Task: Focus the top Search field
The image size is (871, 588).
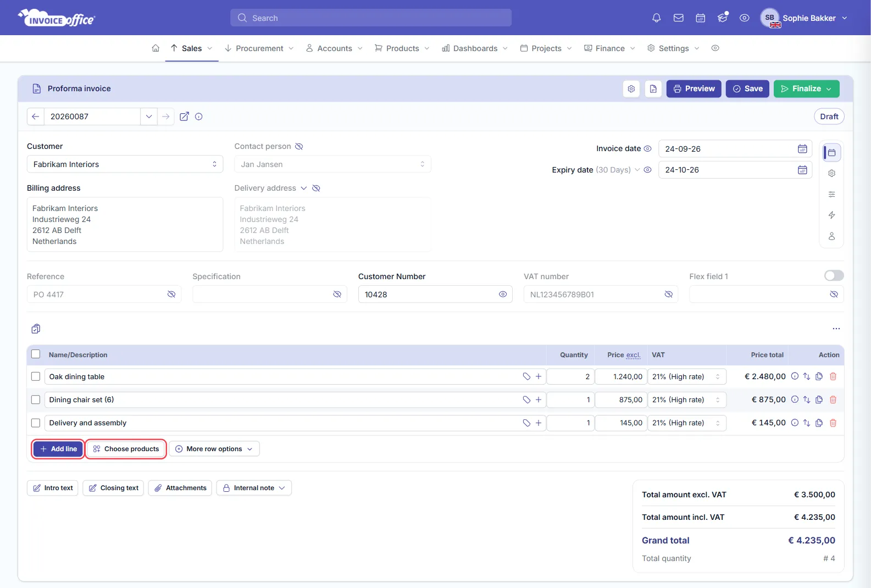Action: tap(371, 18)
